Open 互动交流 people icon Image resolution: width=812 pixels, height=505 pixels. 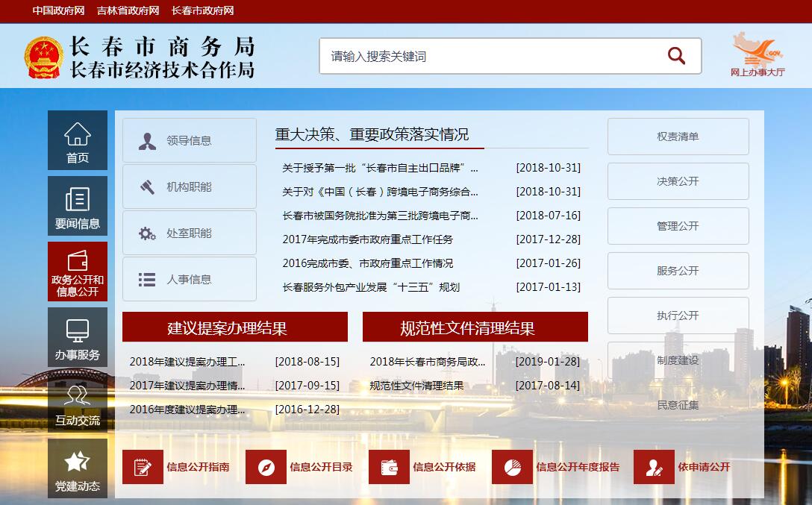[x=78, y=396]
